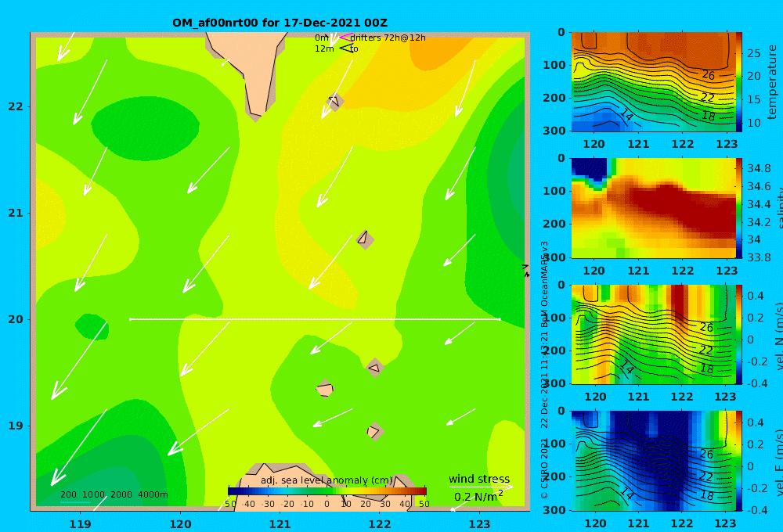The width and height of the screenshot is (783, 532).
Task: Open the salinity depth section panel
Action: pos(653,208)
